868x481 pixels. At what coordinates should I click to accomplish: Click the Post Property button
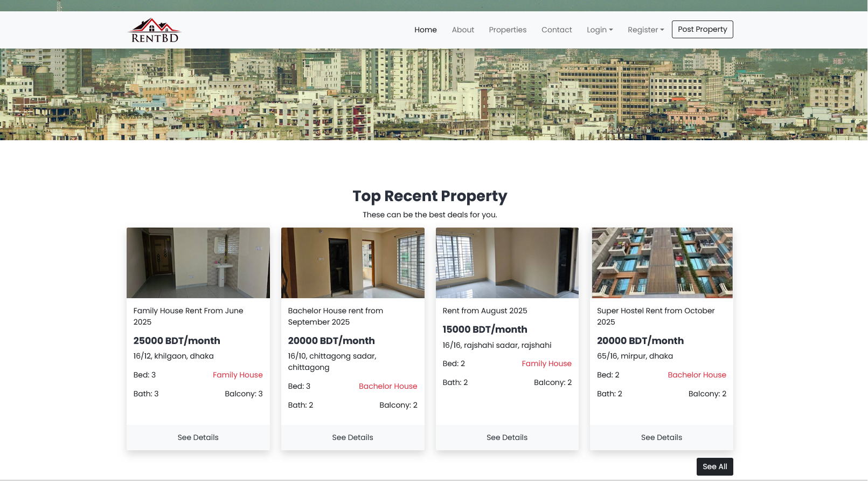702,29
